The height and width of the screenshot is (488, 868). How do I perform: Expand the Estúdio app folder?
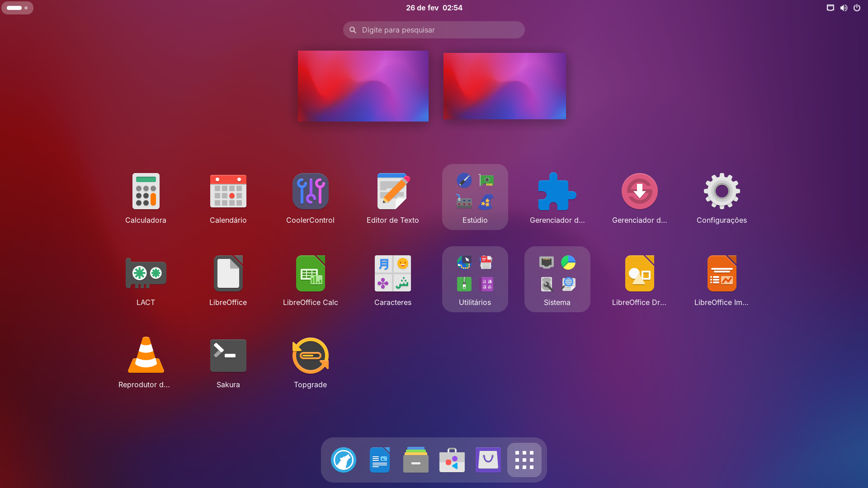point(475,197)
